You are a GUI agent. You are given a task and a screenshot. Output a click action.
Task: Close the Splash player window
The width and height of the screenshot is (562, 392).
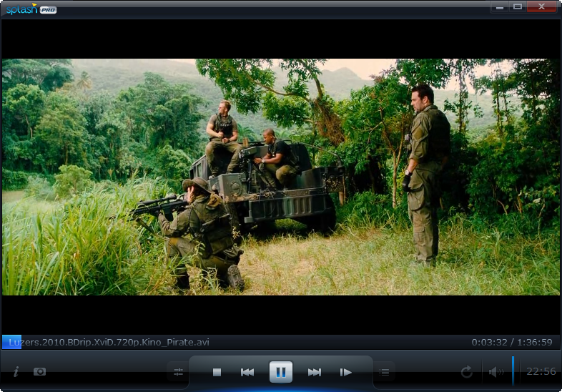click(x=541, y=6)
